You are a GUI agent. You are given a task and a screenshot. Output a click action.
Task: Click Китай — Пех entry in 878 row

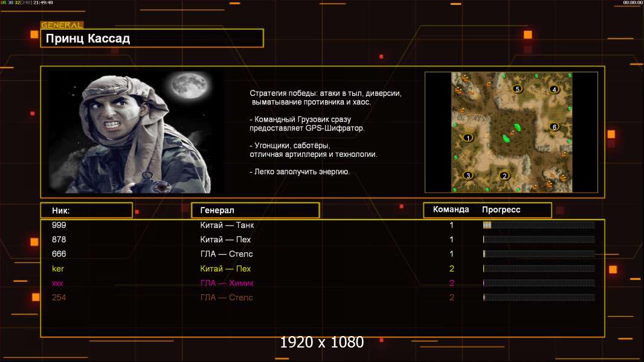coord(225,240)
